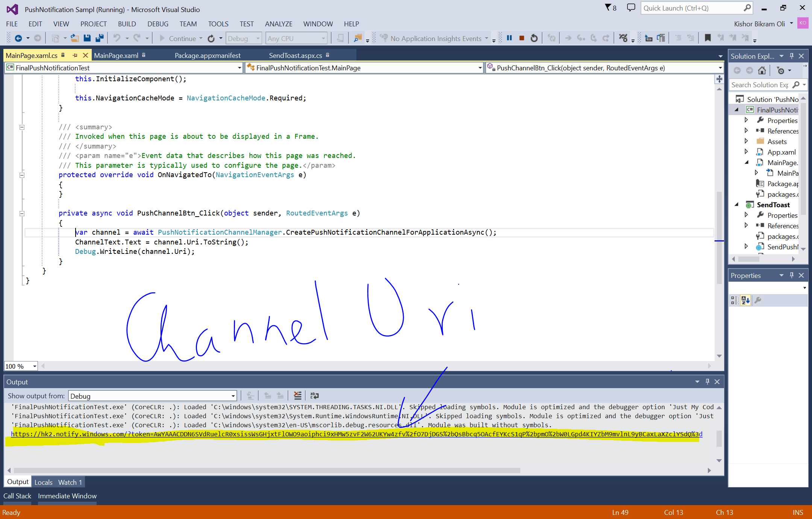Collapse the PushChannelBtn_Click method outline
The width and height of the screenshot is (812, 519).
tap(22, 214)
